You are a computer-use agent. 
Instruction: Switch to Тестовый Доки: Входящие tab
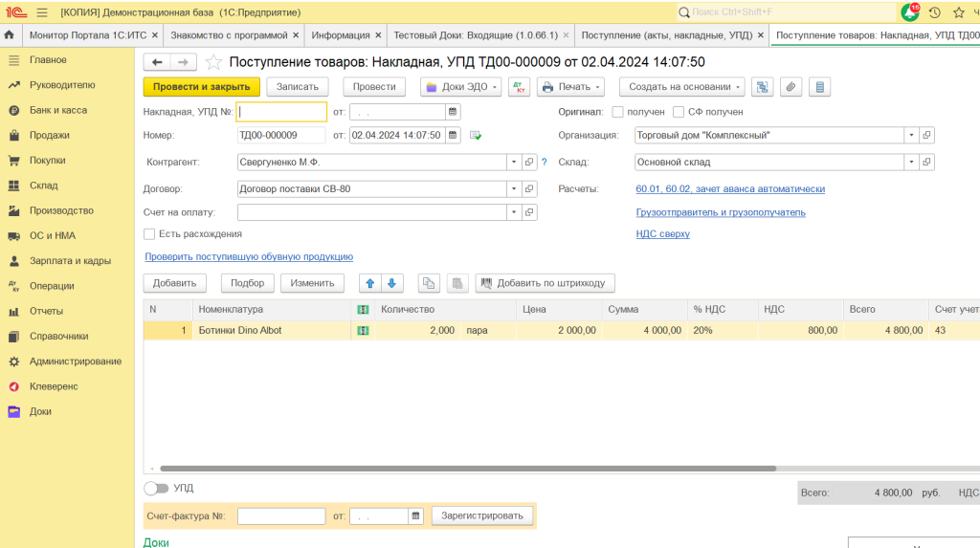(x=476, y=35)
